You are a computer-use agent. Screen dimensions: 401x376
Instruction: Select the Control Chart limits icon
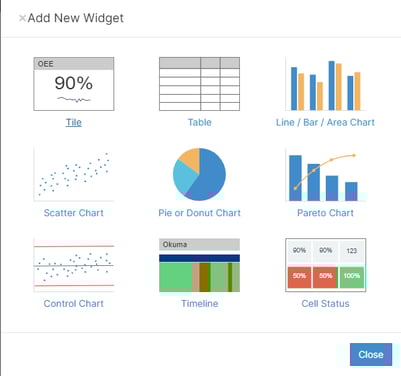pos(74,265)
